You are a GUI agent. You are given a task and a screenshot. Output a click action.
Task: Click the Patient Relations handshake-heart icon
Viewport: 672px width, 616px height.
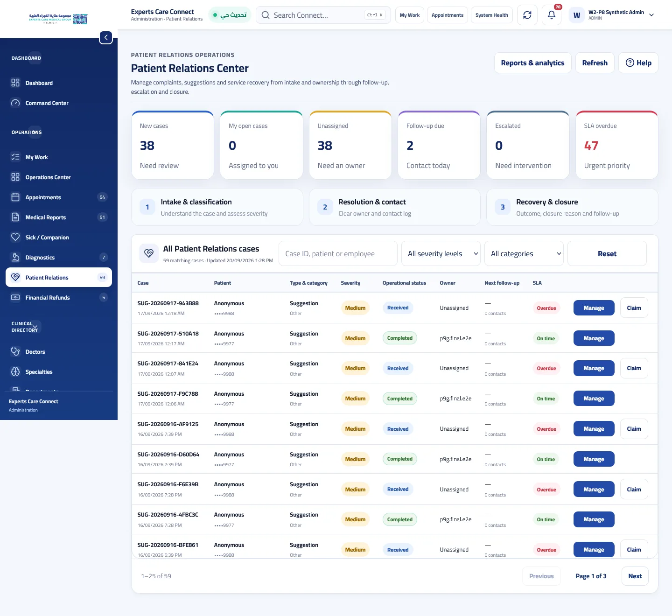tap(15, 277)
